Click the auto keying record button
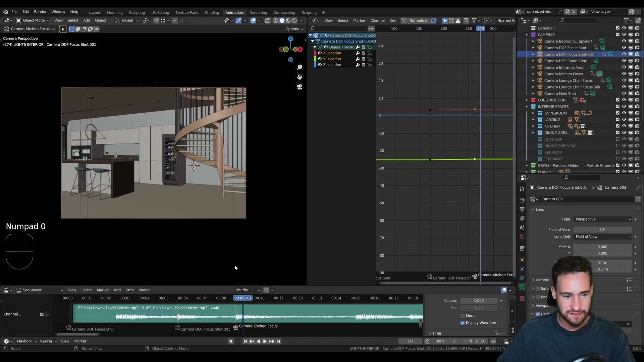 click(x=231, y=341)
